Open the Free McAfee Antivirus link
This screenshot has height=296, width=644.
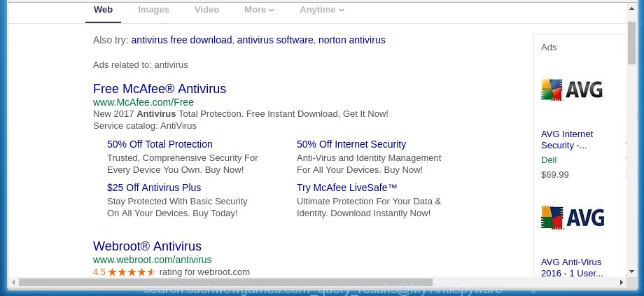160,89
